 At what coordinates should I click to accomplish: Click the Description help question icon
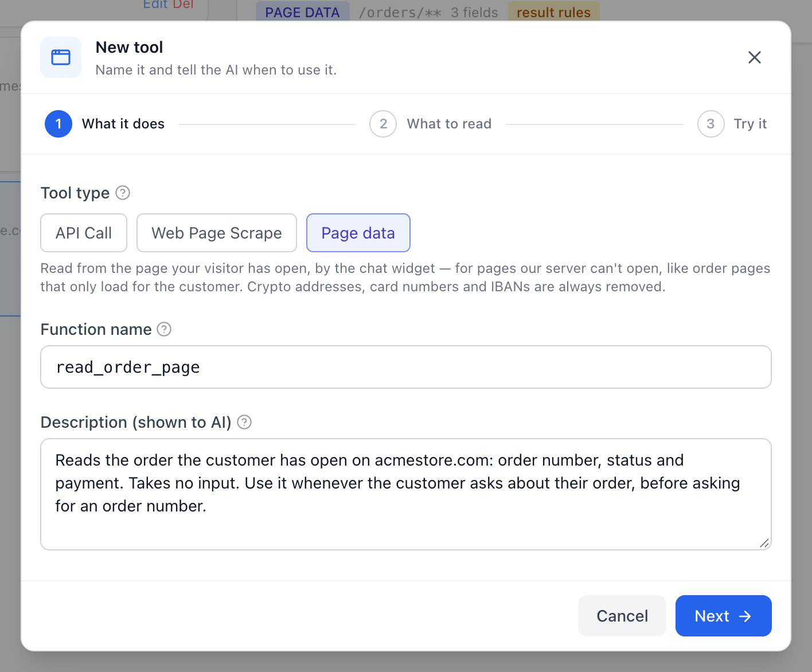coord(244,422)
